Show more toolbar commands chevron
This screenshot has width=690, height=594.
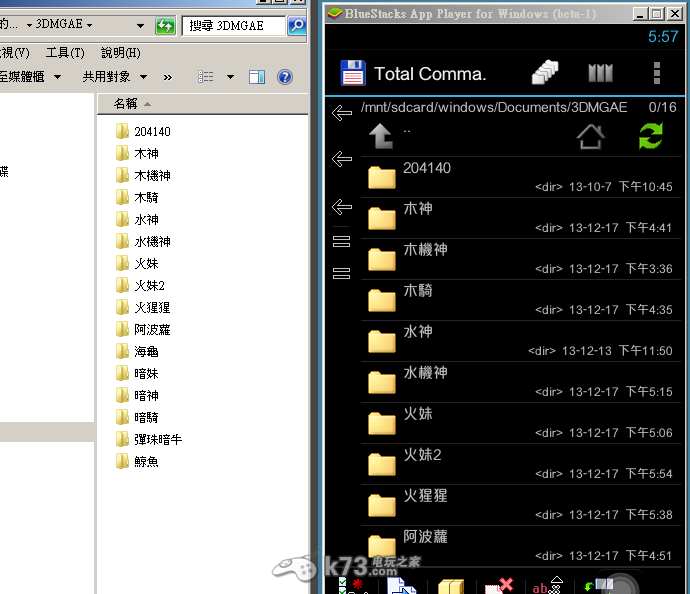(x=168, y=78)
